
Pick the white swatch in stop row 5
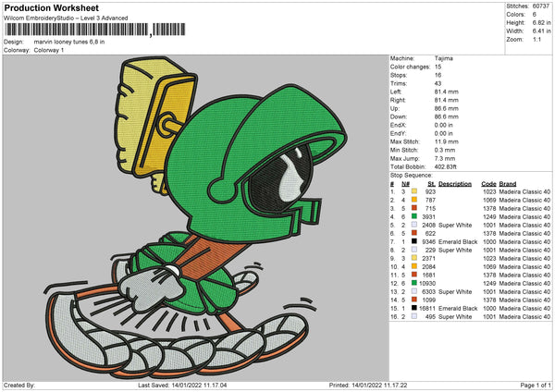[x=414, y=225]
